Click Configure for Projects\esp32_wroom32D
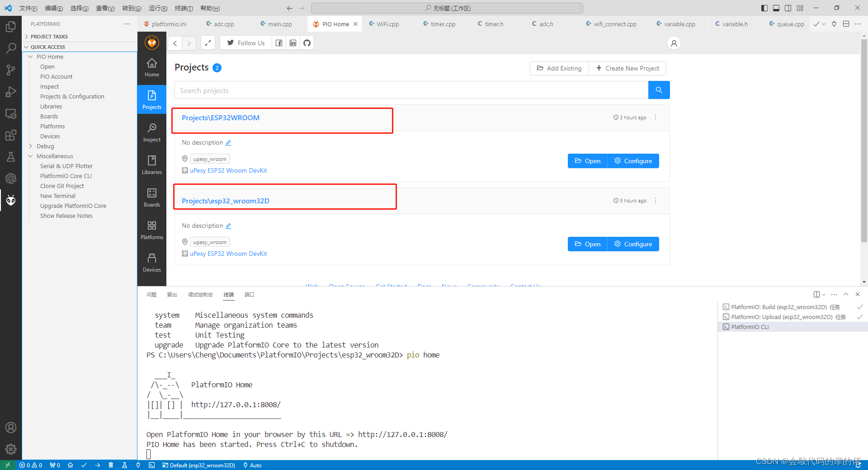868x470 pixels. point(633,244)
